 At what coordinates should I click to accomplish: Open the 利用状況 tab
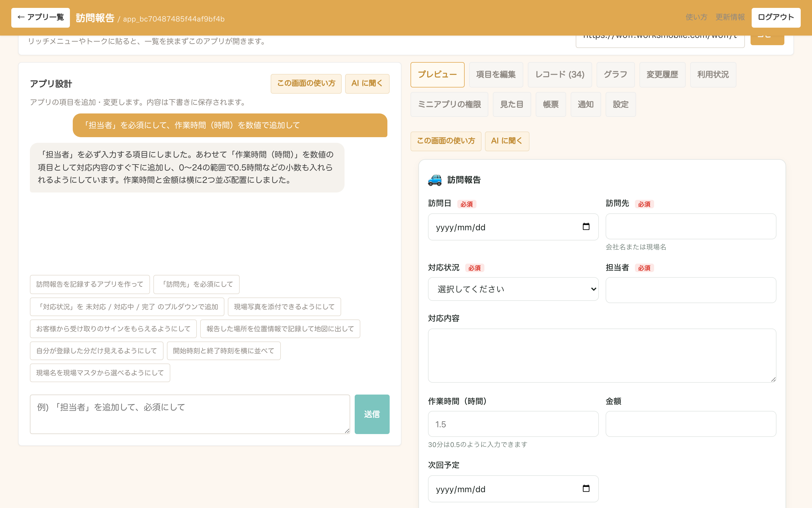pyautogui.click(x=713, y=75)
